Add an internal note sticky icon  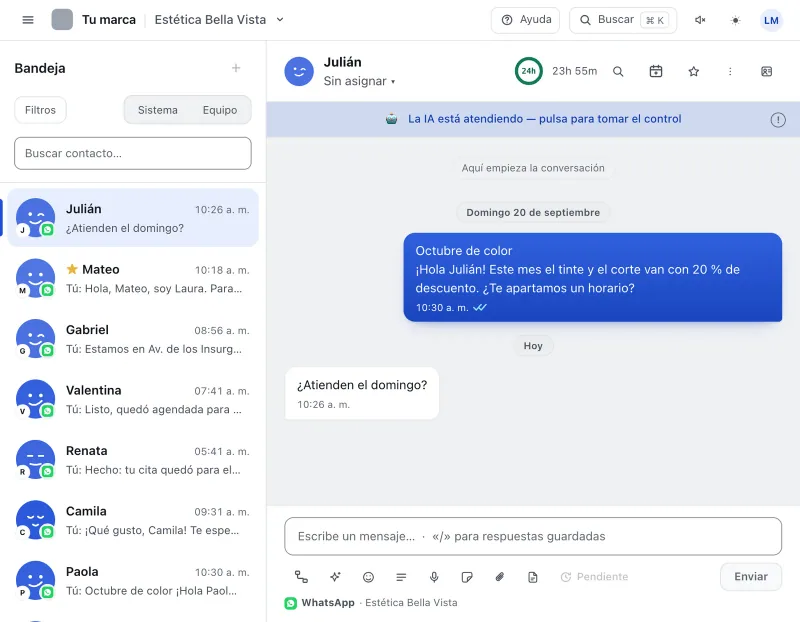point(466,577)
